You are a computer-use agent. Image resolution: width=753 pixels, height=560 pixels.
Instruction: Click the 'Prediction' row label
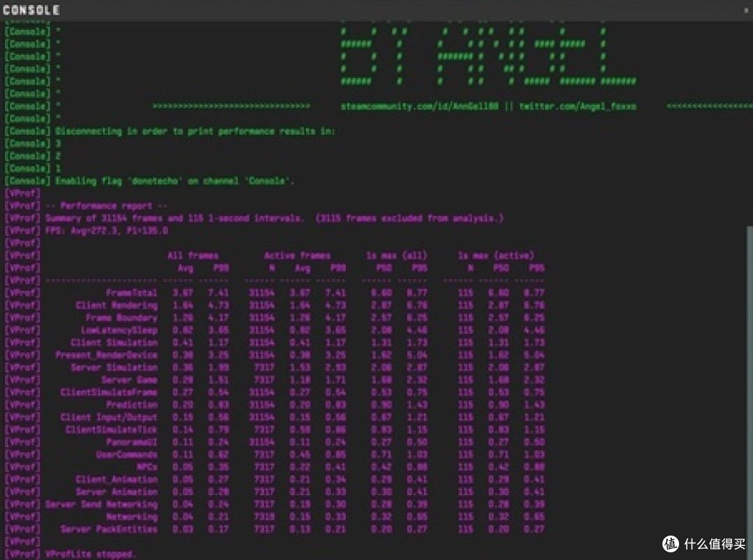click(132, 405)
